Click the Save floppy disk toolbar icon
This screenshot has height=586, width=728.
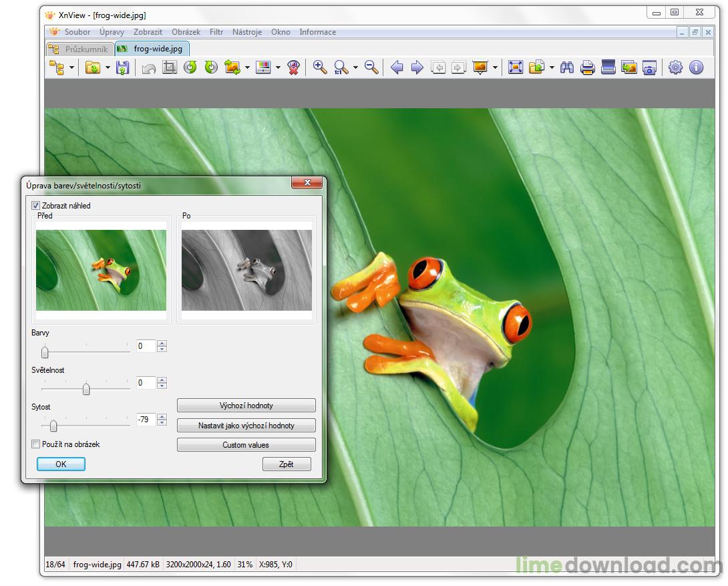[122, 67]
